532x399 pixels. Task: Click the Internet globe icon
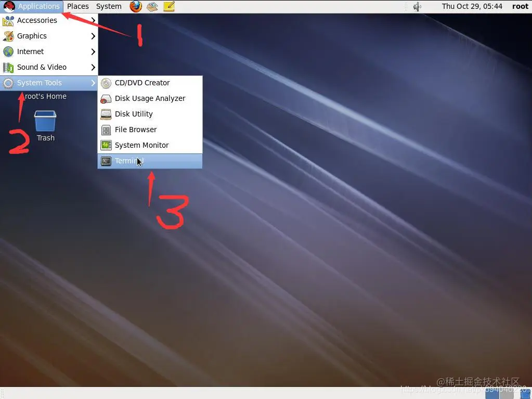(8, 52)
